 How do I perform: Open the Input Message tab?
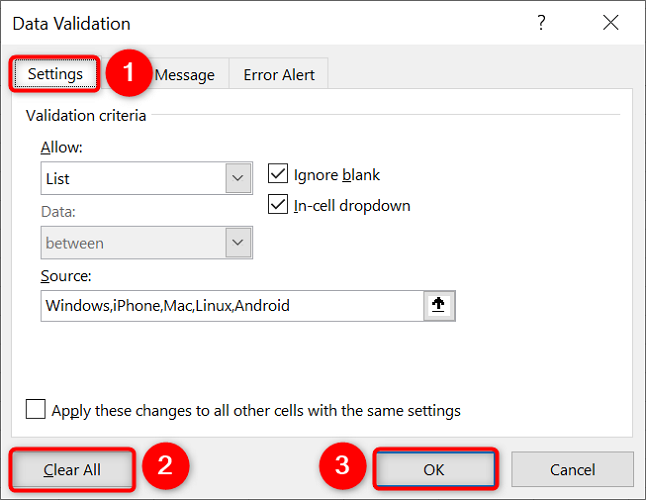pos(187,75)
